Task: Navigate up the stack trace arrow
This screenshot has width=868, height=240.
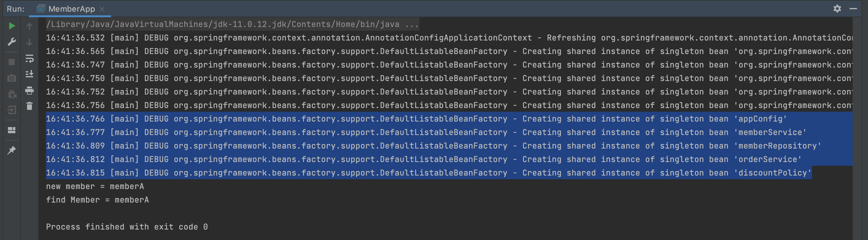Action: point(30,26)
